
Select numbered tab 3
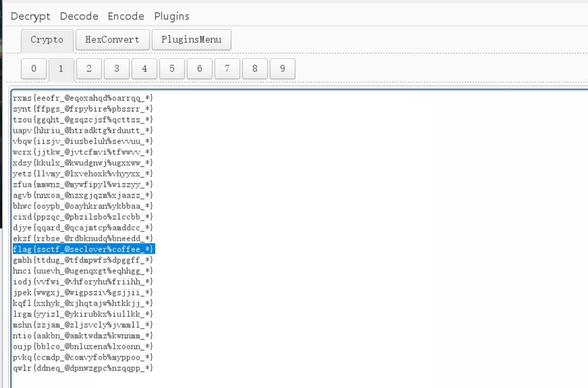click(117, 68)
